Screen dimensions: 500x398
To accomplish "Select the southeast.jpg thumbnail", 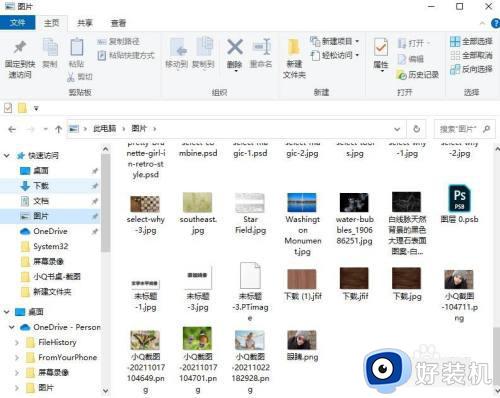I will coord(197,203).
